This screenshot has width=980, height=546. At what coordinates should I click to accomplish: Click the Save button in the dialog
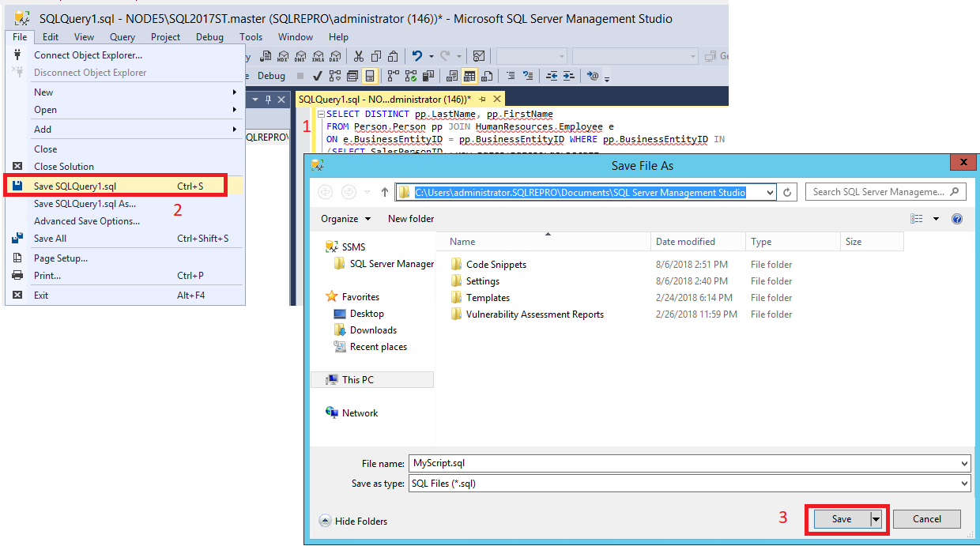(x=842, y=519)
